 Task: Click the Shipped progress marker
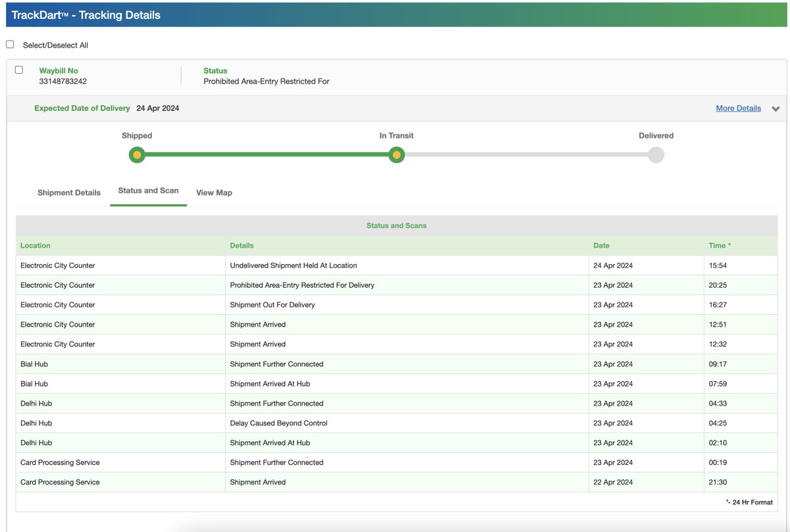click(137, 155)
